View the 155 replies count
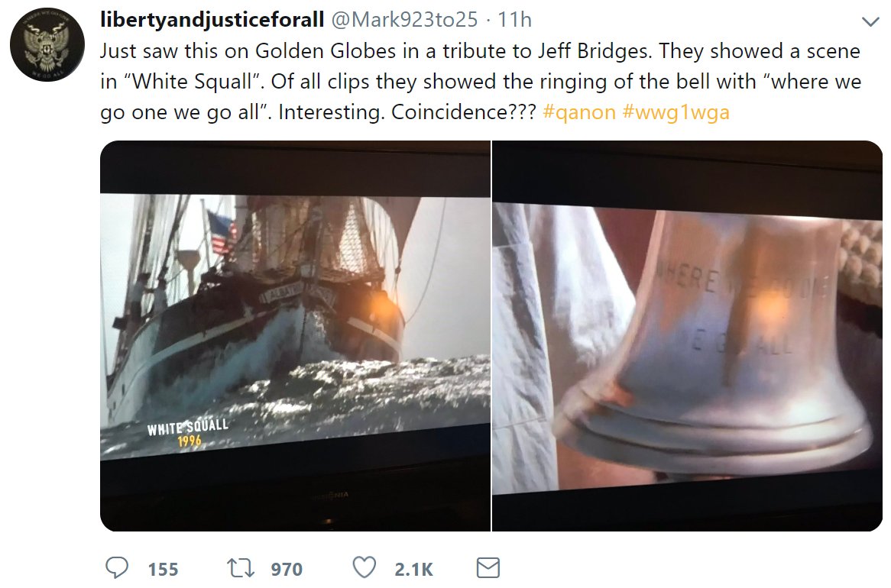 163,569
